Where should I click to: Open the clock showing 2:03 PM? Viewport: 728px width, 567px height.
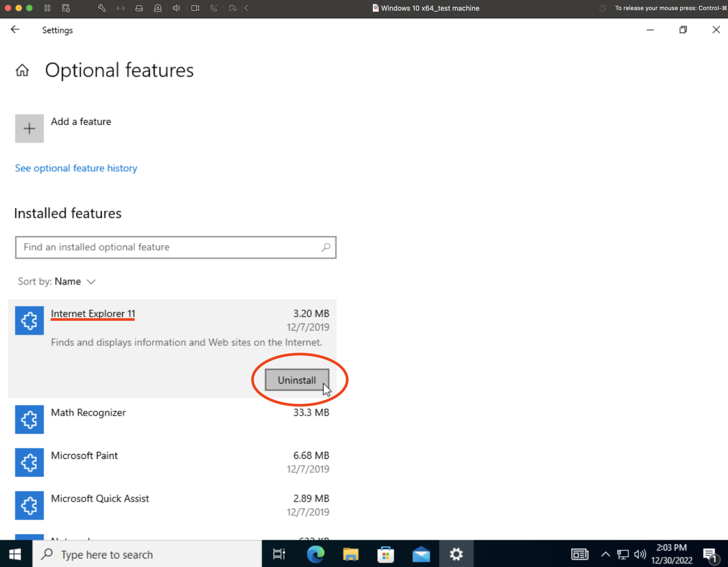click(672, 554)
